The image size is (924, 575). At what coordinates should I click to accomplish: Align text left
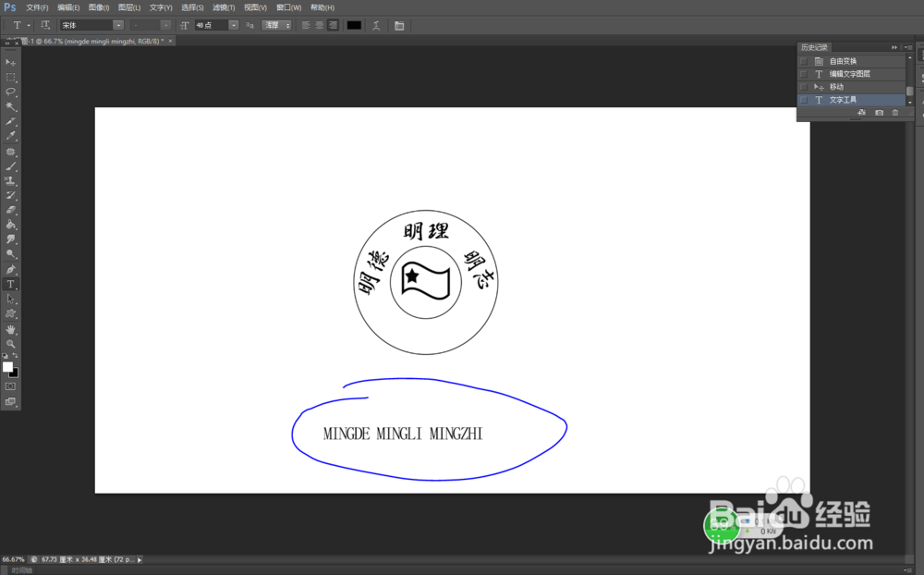click(306, 25)
